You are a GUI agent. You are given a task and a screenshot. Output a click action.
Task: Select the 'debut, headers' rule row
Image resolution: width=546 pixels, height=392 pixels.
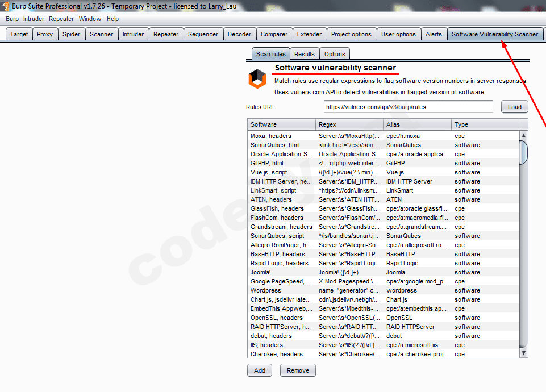click(x=383, y=336)
